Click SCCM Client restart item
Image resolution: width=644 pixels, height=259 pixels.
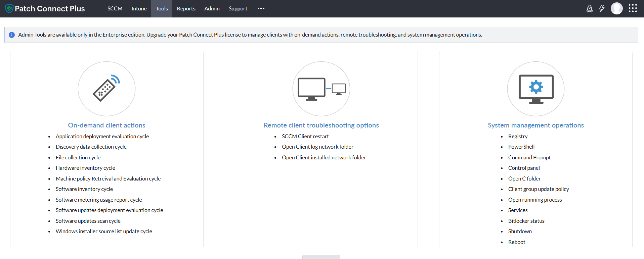click(305, 137)
